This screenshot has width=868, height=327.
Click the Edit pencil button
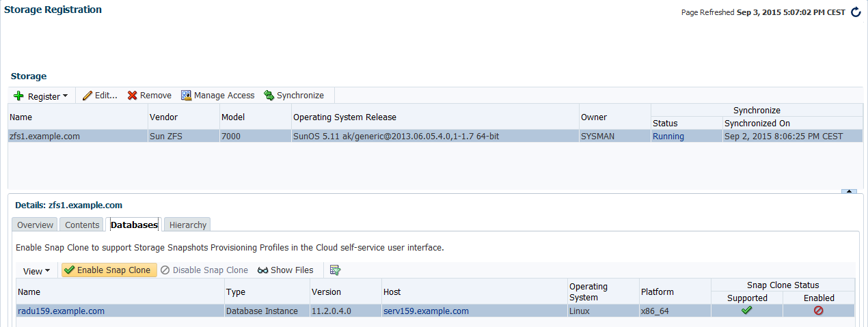coord(100,96)
